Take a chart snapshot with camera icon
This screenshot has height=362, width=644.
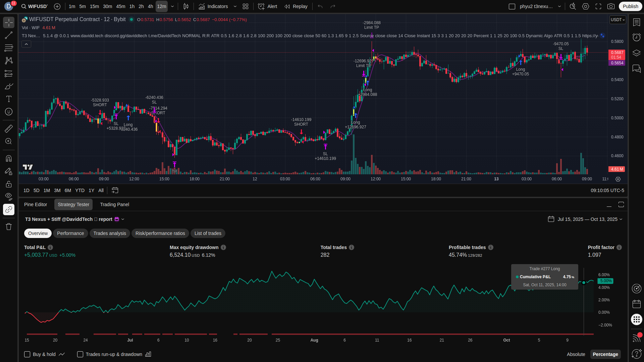[611, 6]
